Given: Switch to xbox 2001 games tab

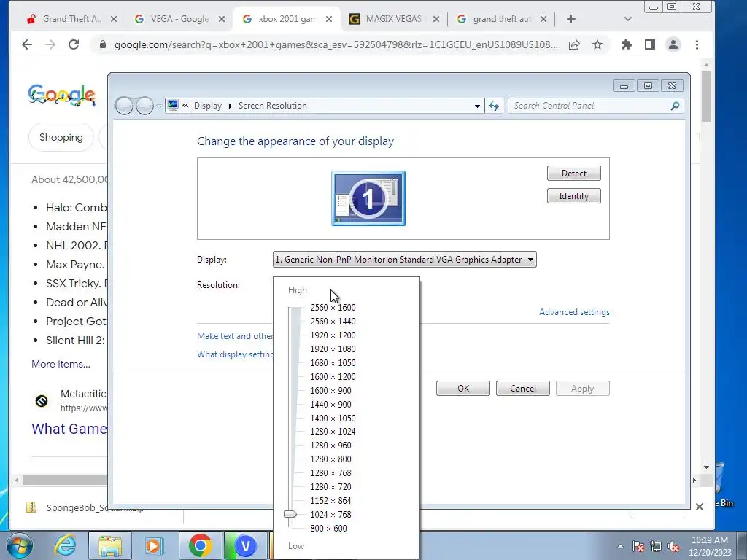Looking at the screenshot, I should [287, 19].
